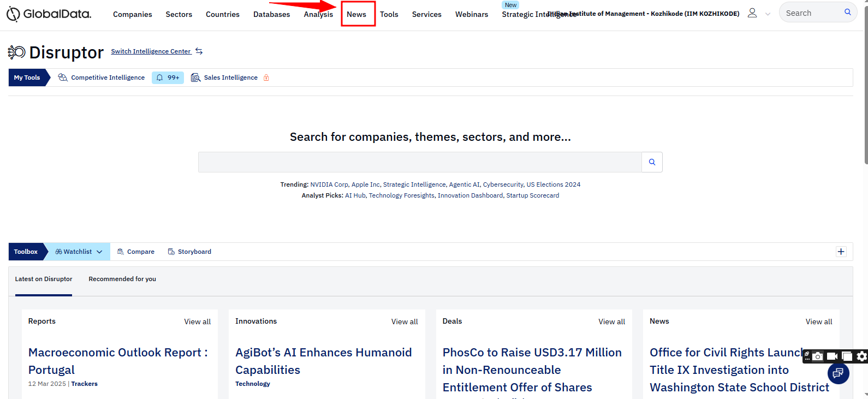Open the Databases navigation menu

click(271, 14)
